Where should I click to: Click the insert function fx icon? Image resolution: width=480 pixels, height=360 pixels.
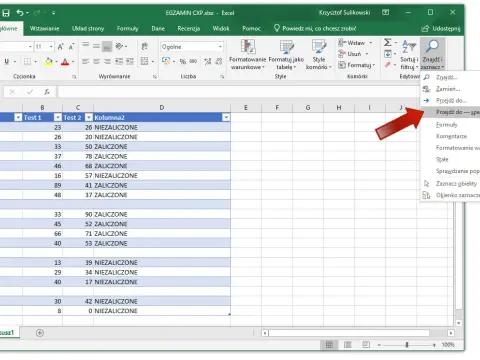[47, 92]
